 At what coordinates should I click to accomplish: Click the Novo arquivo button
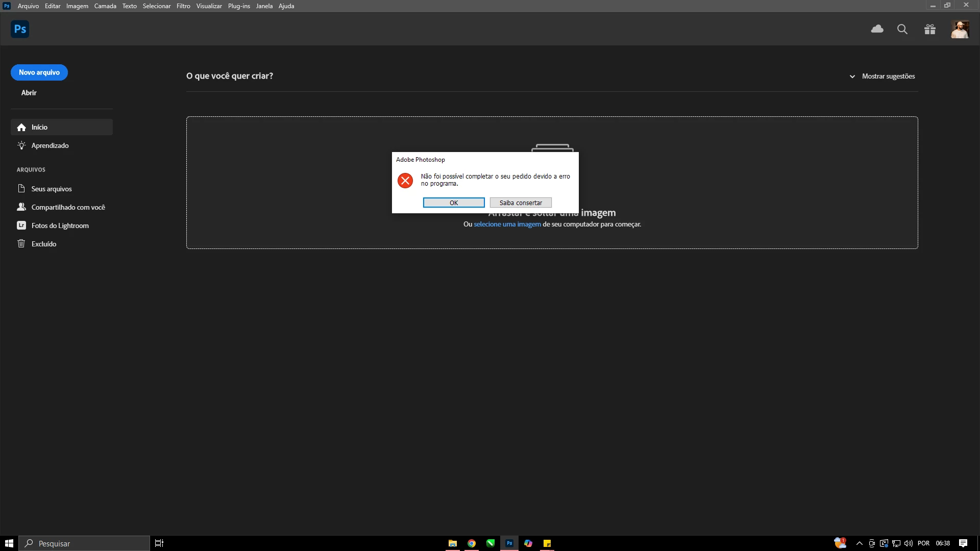(x=39, y=72)
